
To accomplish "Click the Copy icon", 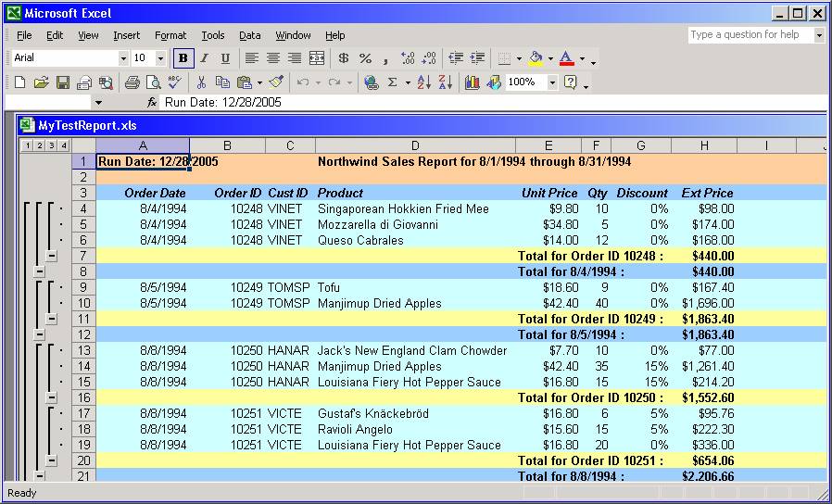I will (x=222, y=82).
